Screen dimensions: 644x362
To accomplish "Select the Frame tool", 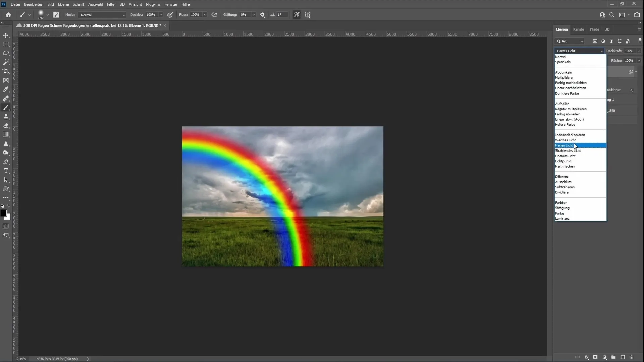I will [6, 80].
